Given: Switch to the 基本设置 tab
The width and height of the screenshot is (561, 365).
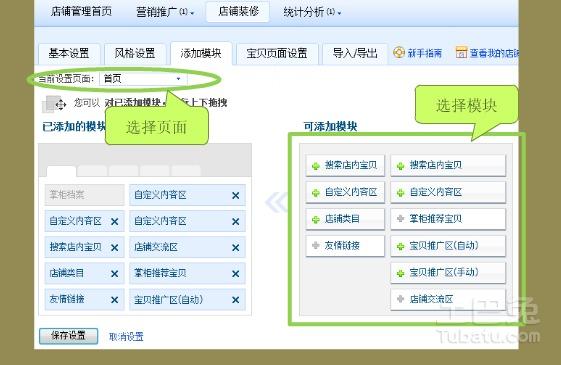Looking at the screenshot, I should click(69, 53).
